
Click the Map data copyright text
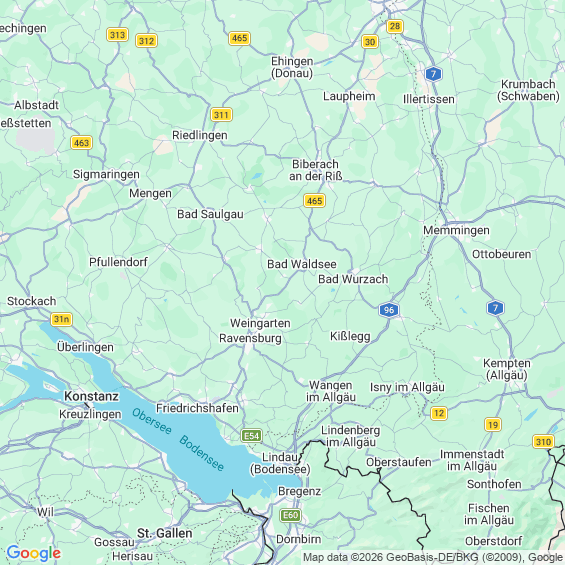click(433, 557)
